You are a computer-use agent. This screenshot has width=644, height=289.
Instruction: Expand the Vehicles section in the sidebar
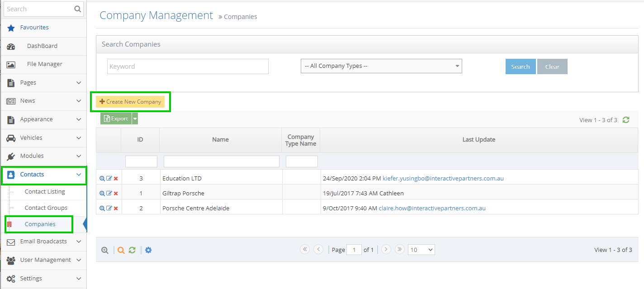pyautogui.click(x=43, y=137)
